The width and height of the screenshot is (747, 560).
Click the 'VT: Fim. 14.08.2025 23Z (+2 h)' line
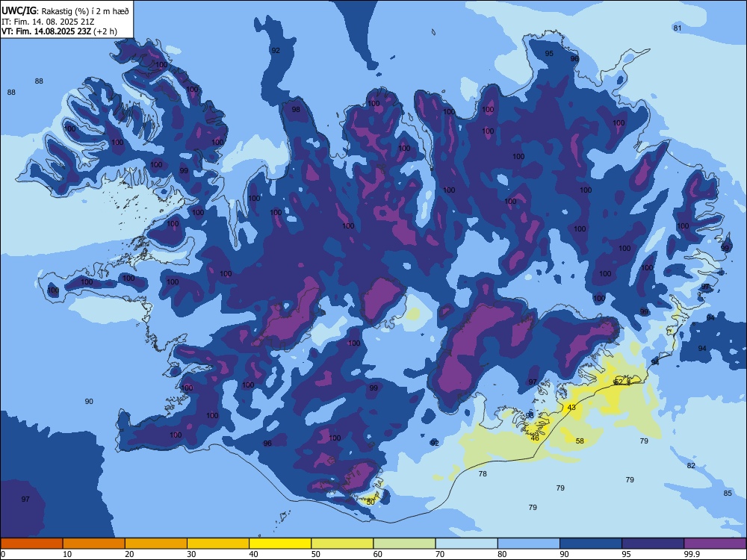59,31
